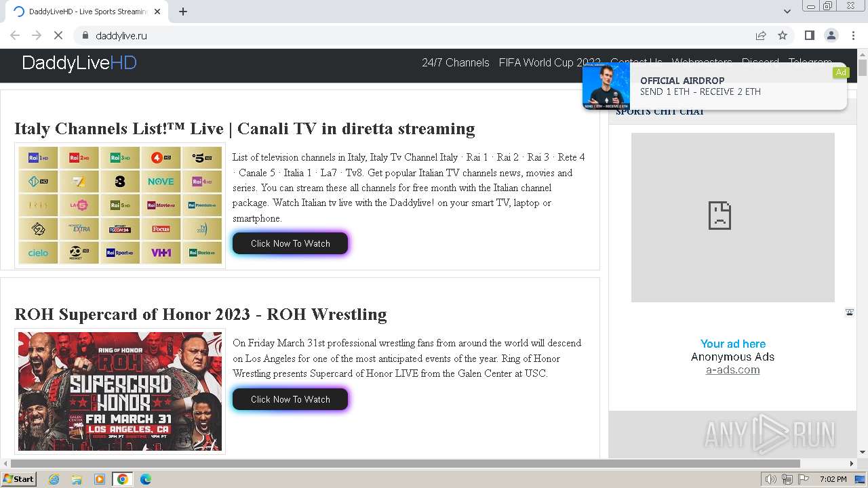Open the Your ad here link
This screenshot has height=488, width=868.
(x=733, y=344)
